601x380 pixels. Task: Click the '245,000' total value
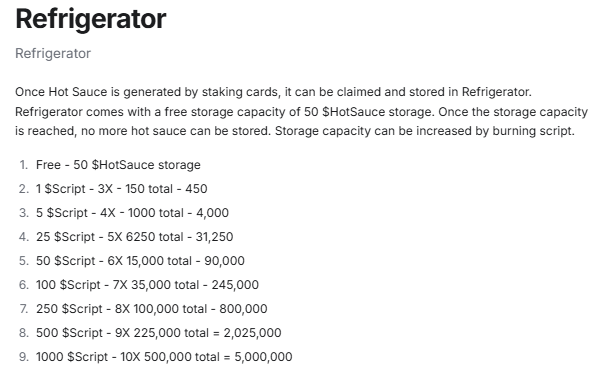[x=235, y=285]
